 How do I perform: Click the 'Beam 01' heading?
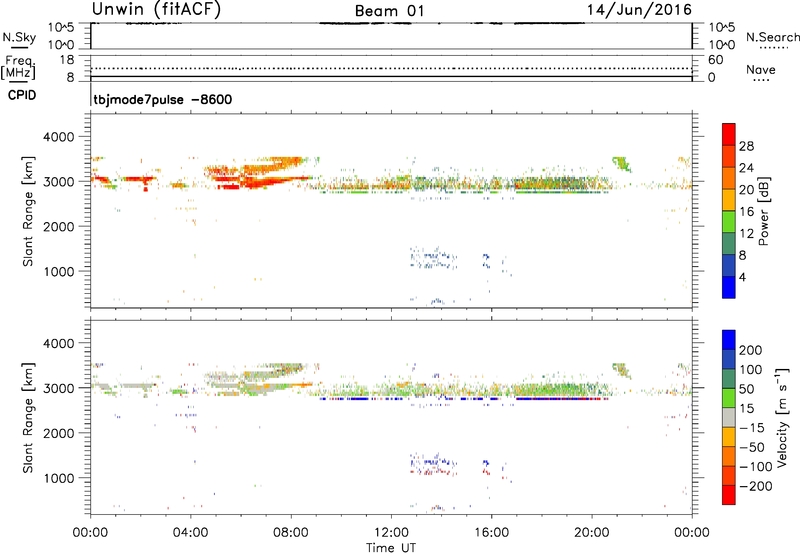coord(389,11)
